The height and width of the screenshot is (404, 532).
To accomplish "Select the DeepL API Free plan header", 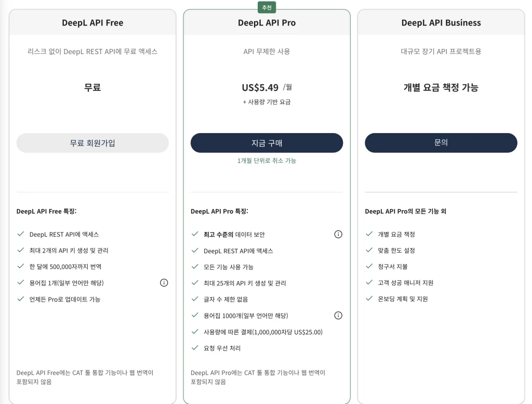I will coord(92,23).
